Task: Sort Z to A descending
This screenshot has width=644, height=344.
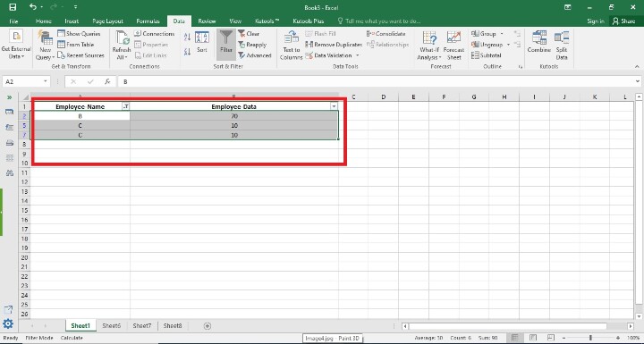Action: [187, 51]
